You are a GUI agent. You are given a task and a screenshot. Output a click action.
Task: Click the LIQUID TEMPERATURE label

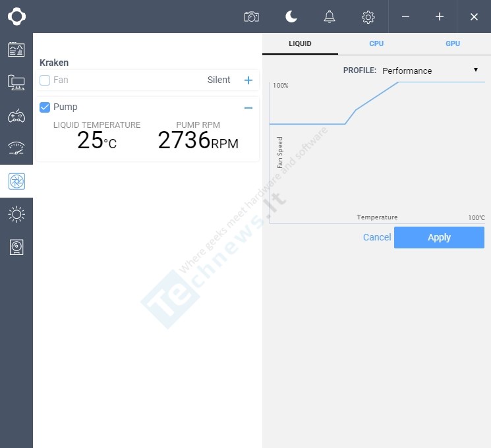(97, 125)
